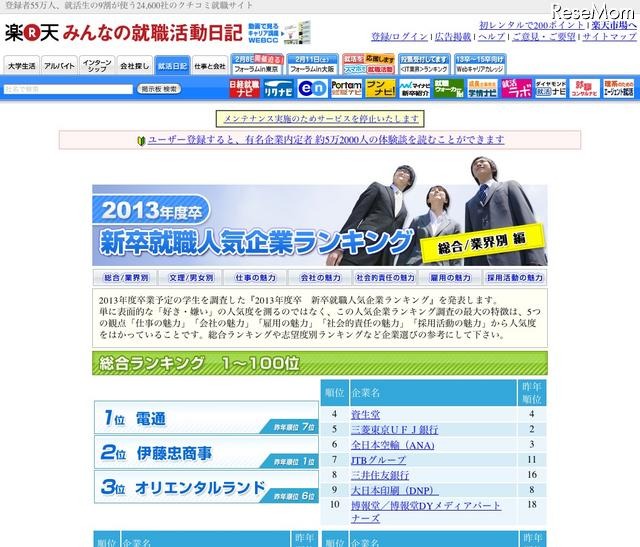This screenshot has width=640, height=547.
Task: Open the Webキャリアカレッジ banner
Action: pos(480,64)
